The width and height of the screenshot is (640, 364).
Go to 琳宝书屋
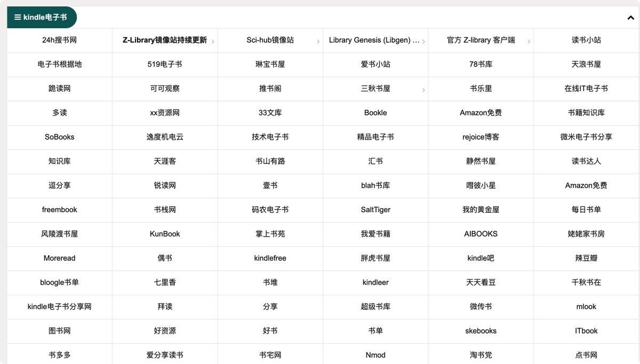coord(270,64)
